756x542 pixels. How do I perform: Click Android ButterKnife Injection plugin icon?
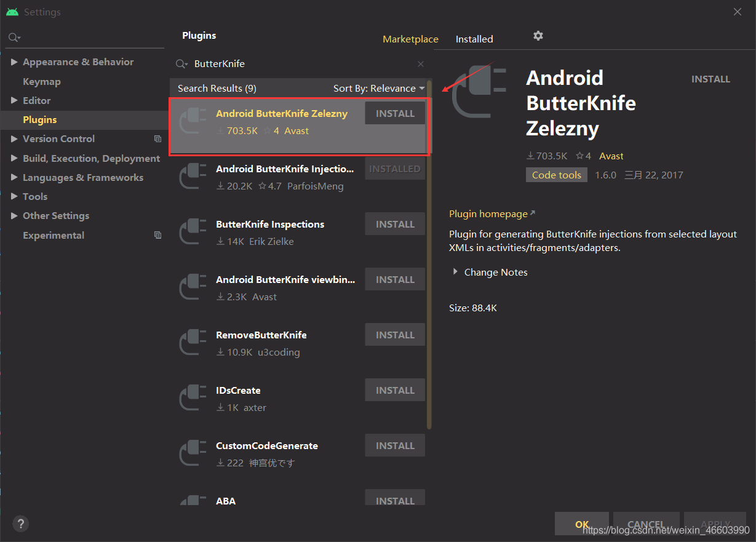point(193,177)
